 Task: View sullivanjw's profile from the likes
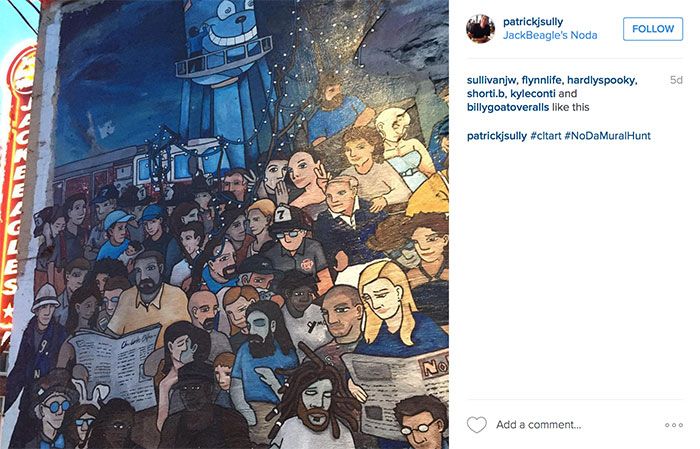pos(491,80)
